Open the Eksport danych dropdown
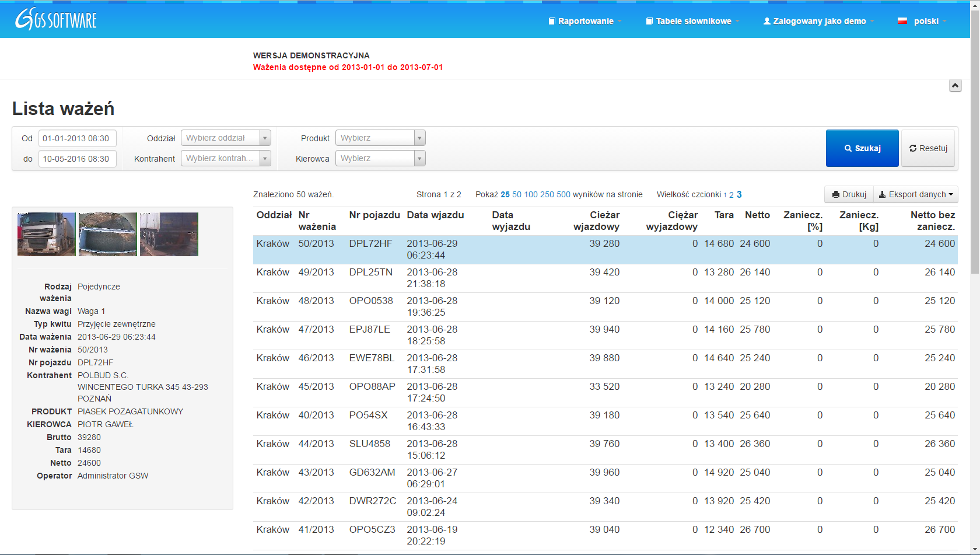Screen dimensions: 980x555 coord(916,194)
